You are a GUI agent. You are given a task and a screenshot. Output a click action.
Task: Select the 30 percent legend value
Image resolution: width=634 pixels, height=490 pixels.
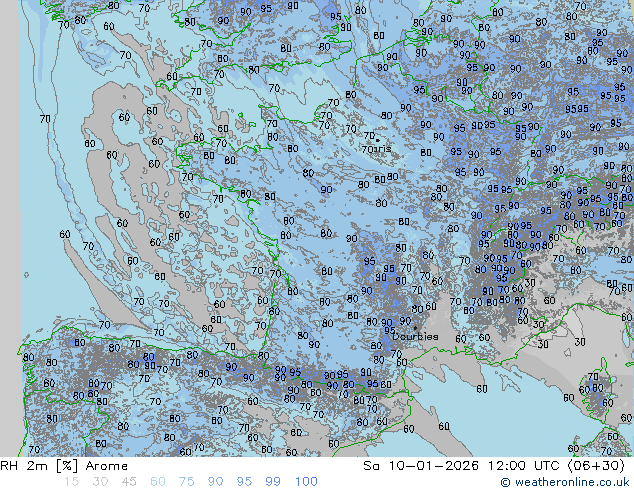[100, 482]
